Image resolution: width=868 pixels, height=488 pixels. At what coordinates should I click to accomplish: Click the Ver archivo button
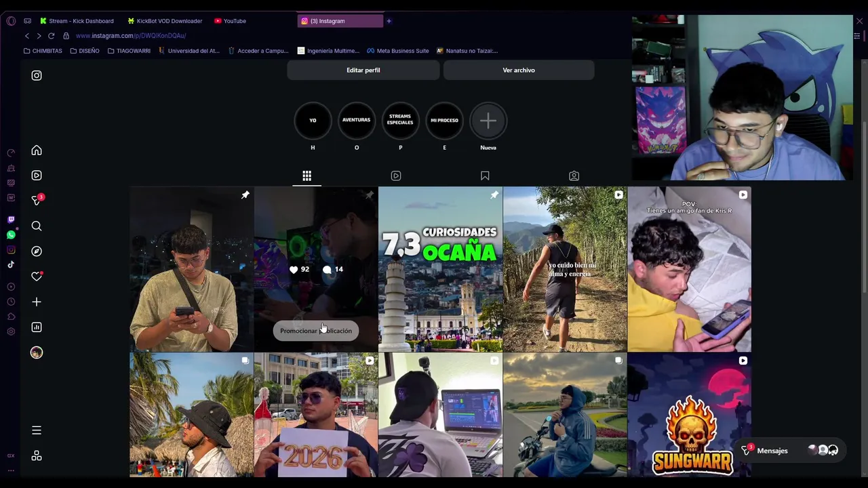(519, 70)
